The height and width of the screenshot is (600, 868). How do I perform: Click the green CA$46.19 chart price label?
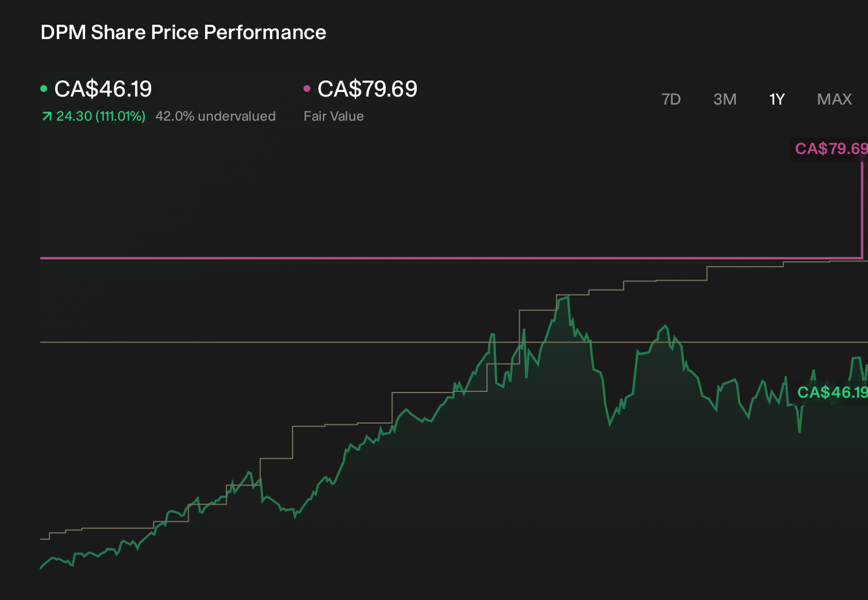[x=832, y=393]
